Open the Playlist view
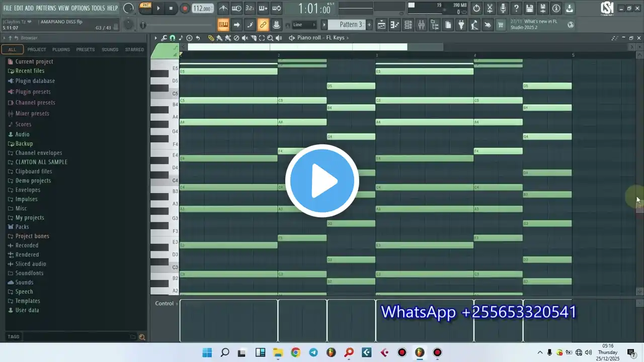The image size is (644, 362). tap(381, 25)
